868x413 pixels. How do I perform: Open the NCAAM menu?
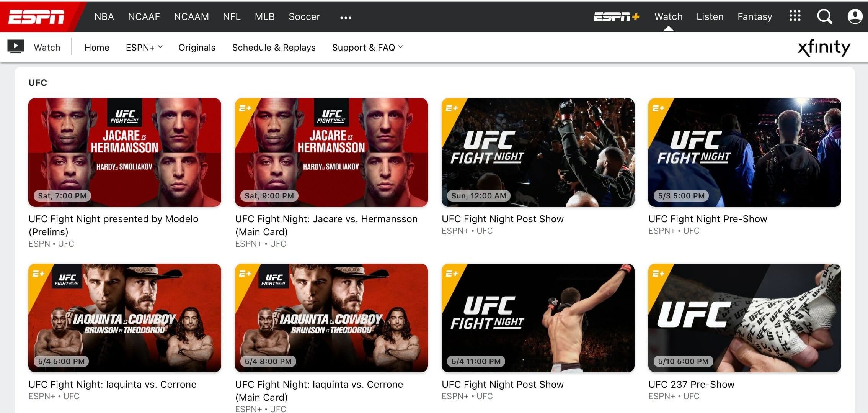(191, 17)
